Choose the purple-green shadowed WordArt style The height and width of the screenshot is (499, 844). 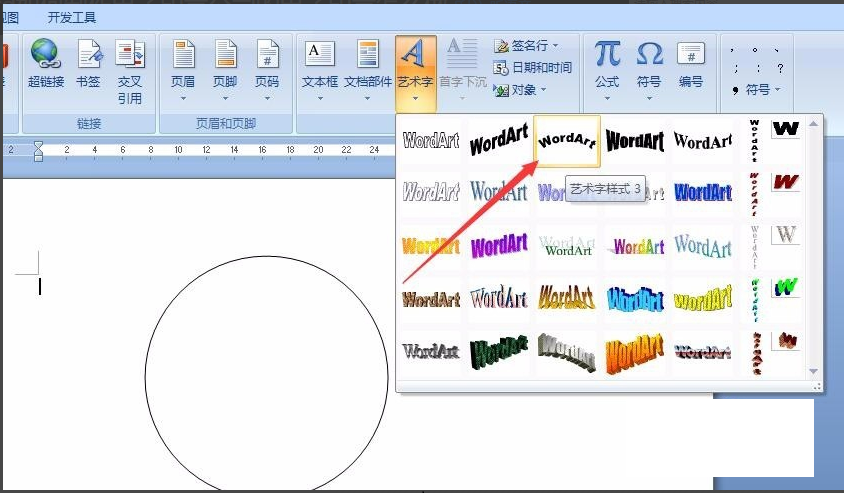click(x=635, y=246)
